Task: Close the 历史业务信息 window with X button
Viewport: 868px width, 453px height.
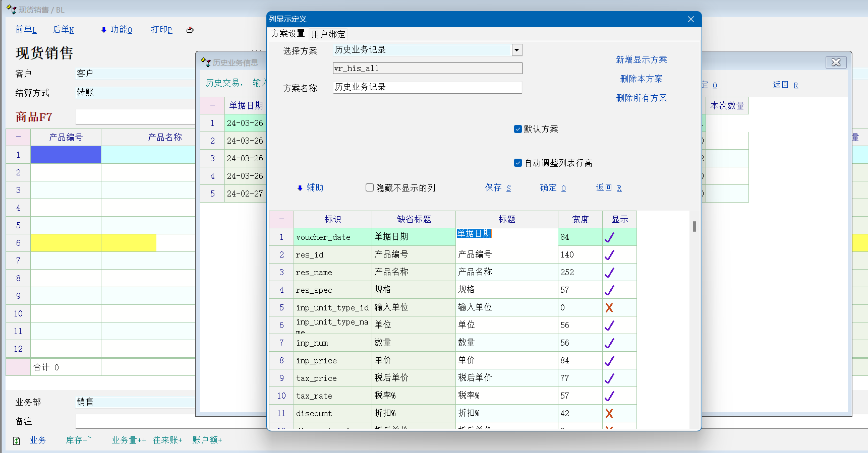Action: tap(836, 62)
